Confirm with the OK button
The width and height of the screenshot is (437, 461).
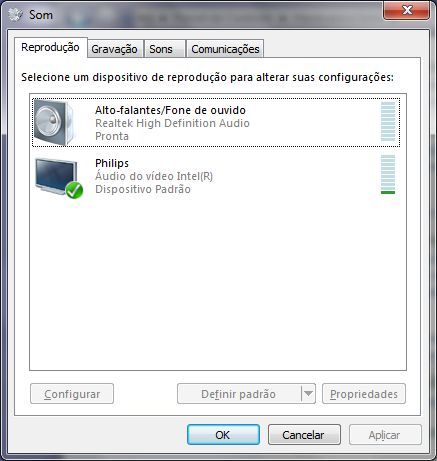[223, 435]
